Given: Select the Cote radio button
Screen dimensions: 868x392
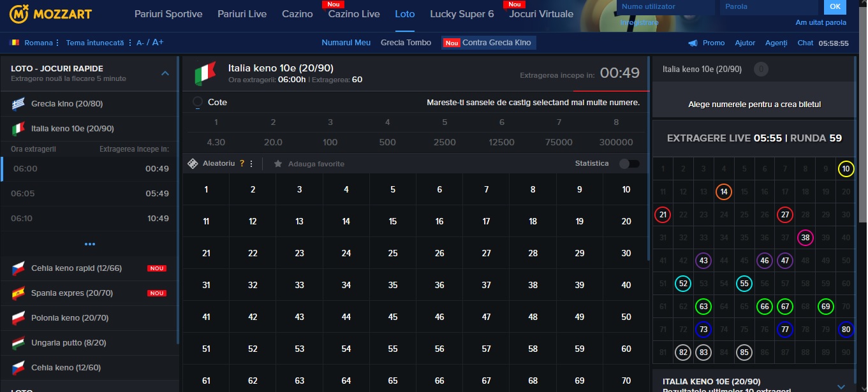Looking at the screenshot, I should 198,102.
